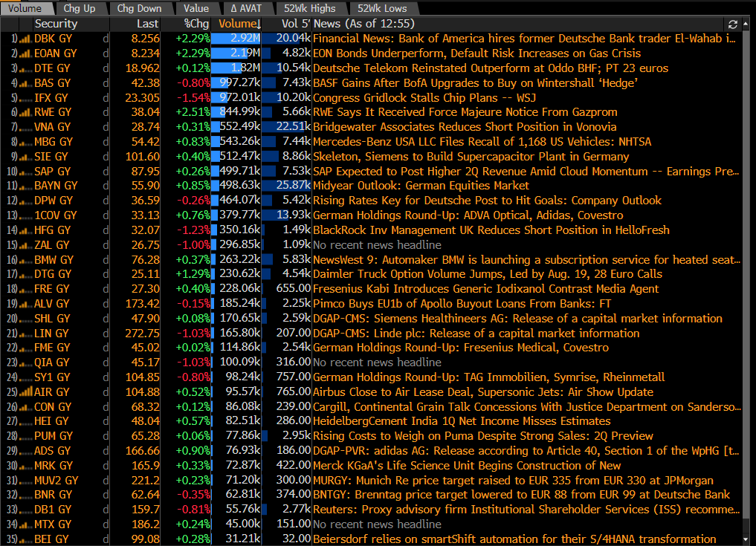Open the Airbus Close to Air Lease Deal headline
This screenshot has width=756, height=546.
coord(483,391)
